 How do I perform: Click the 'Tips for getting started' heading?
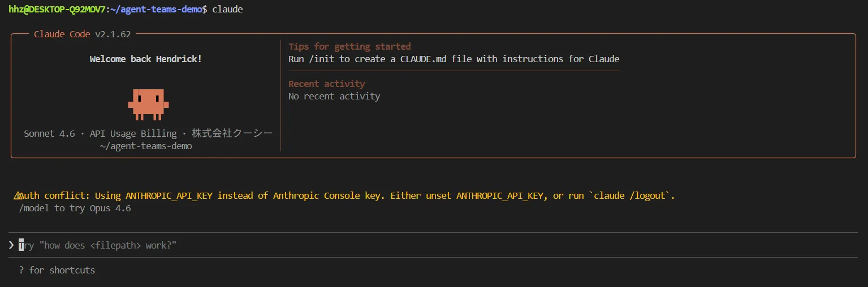pyautogui.click(x=349, y=46)
